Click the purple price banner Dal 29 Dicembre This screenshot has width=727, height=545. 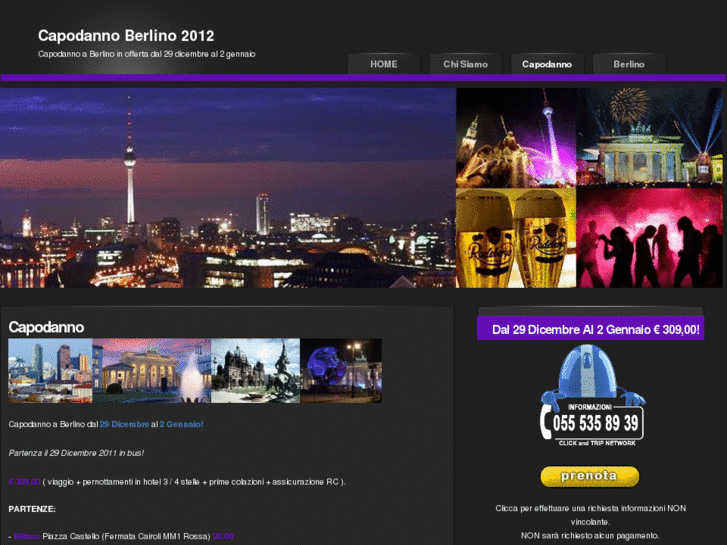[590, 329]
